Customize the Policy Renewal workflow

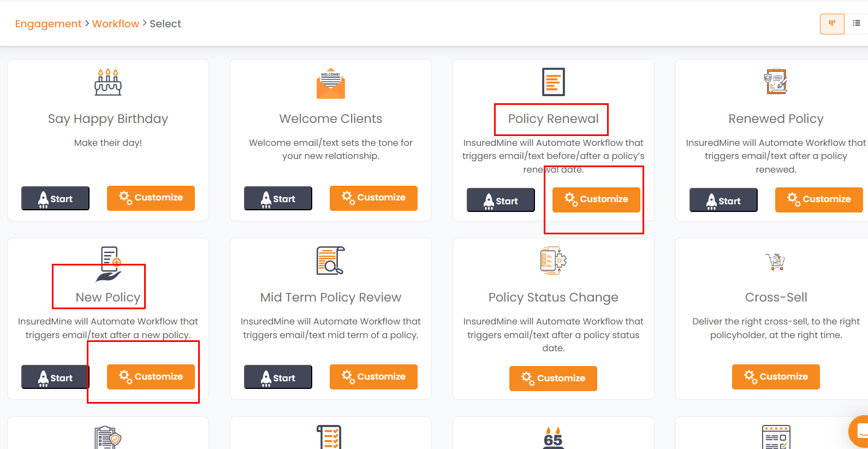pyautogui.click(x=596, y=199)
